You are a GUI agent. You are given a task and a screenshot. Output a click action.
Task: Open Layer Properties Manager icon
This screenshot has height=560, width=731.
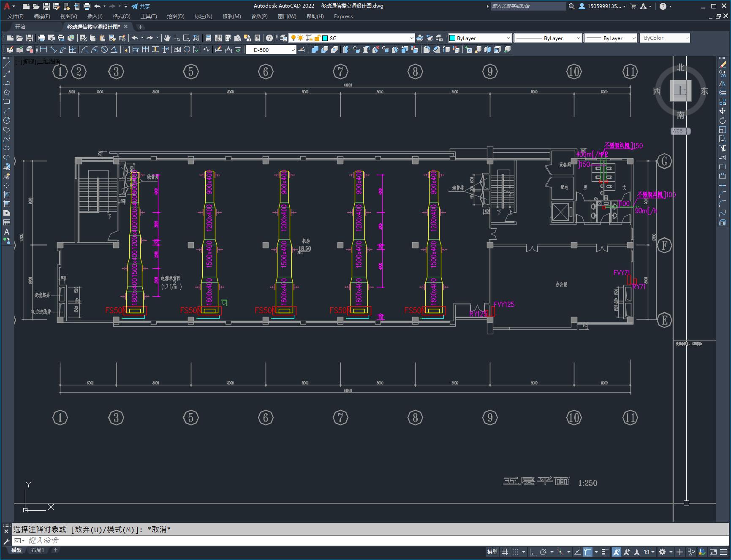(283, 38)
